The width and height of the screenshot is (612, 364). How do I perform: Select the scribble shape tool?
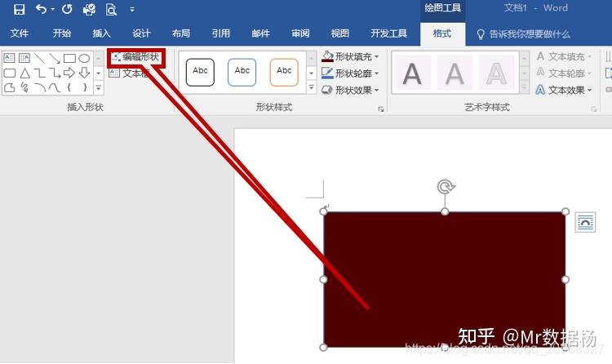[24, 87]
